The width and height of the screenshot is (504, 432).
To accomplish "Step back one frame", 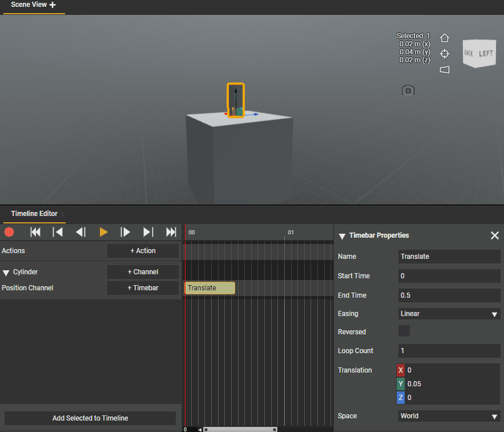I will pyautogui.click(x=80, y=232).
